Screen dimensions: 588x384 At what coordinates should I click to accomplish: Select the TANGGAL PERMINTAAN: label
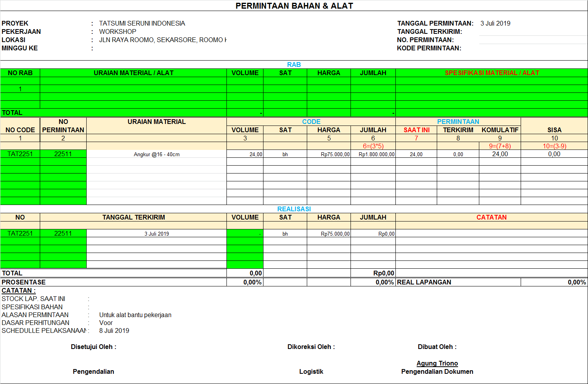(x=435, y=23)
